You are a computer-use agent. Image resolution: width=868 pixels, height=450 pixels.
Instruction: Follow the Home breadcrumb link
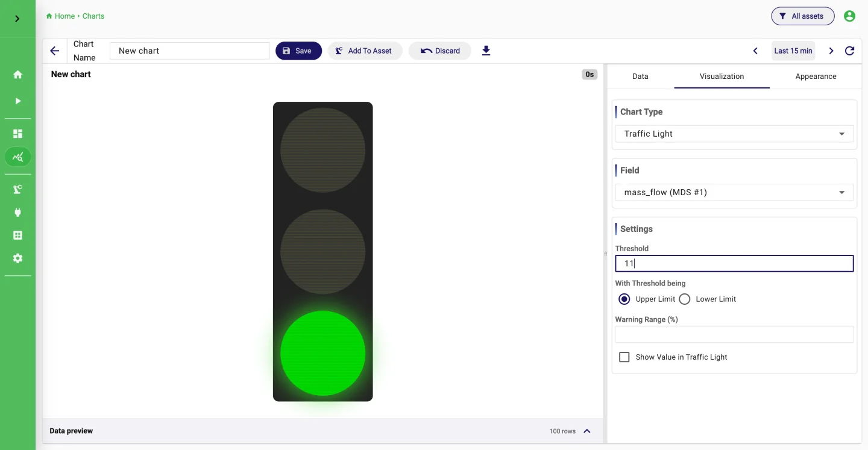click(x=60, y=16)
